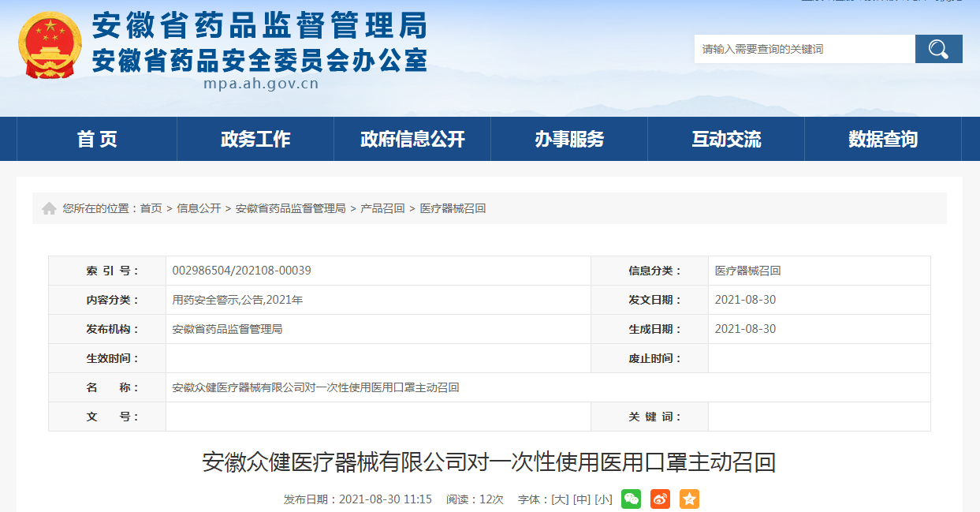The width and height of the screenshot is (980, 512).
Task: Open the 政务工作 navigation menu
Action: point(255,139)
